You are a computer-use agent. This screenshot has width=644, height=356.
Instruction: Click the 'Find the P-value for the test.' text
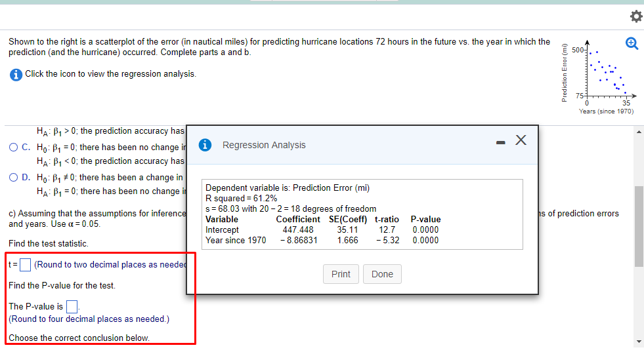pyautogui.click(x=62, y=285)
